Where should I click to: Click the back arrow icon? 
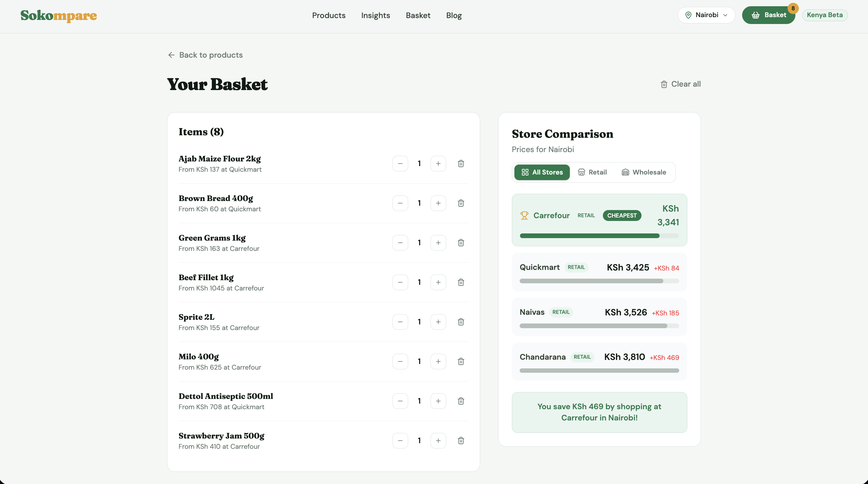171,55
